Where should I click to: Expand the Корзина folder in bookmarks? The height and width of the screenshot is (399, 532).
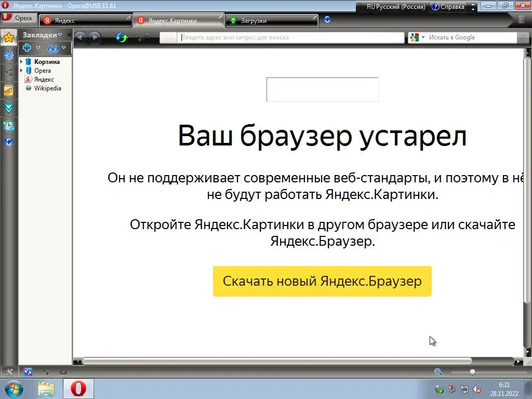[x=21, y=61]
